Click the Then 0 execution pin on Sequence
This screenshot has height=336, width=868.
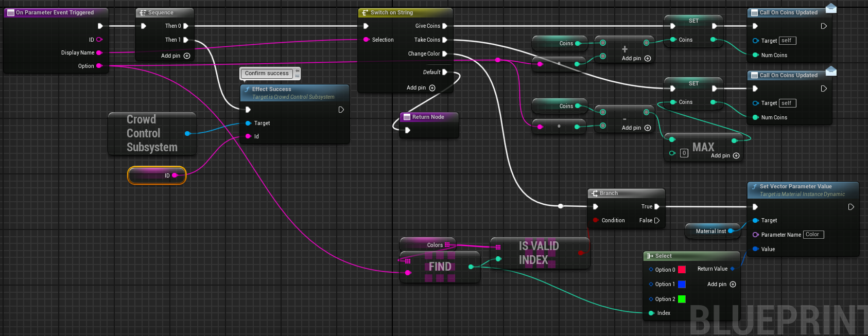[x=186, y=26]
